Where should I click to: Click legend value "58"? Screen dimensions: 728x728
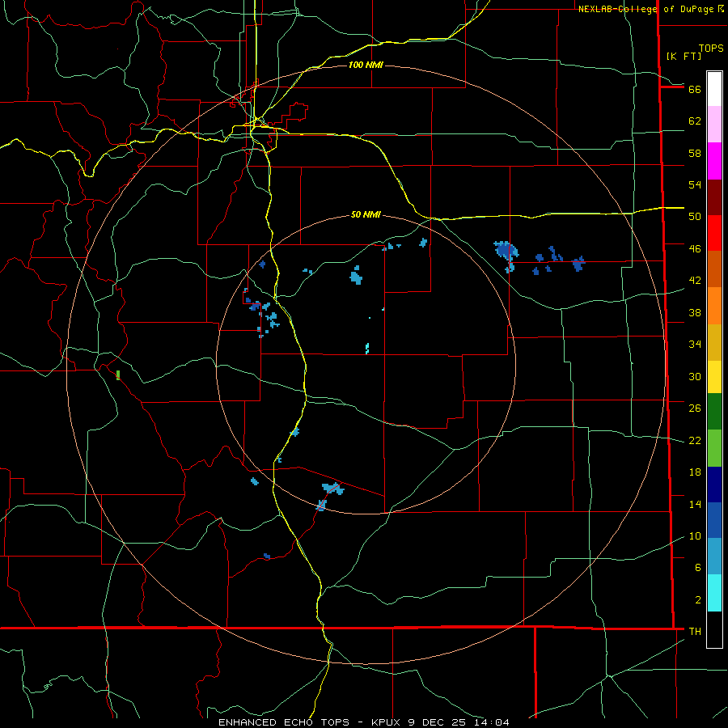(695, 153)
